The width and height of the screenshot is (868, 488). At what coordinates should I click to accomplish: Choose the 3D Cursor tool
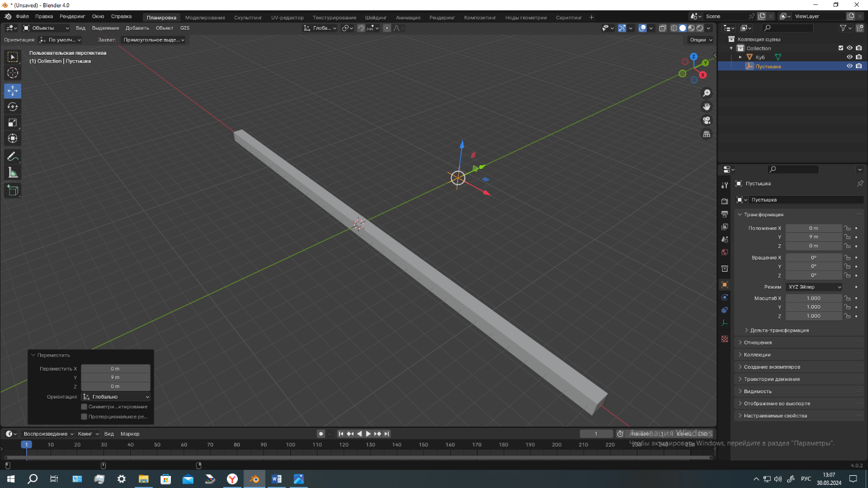pos(13,74)
